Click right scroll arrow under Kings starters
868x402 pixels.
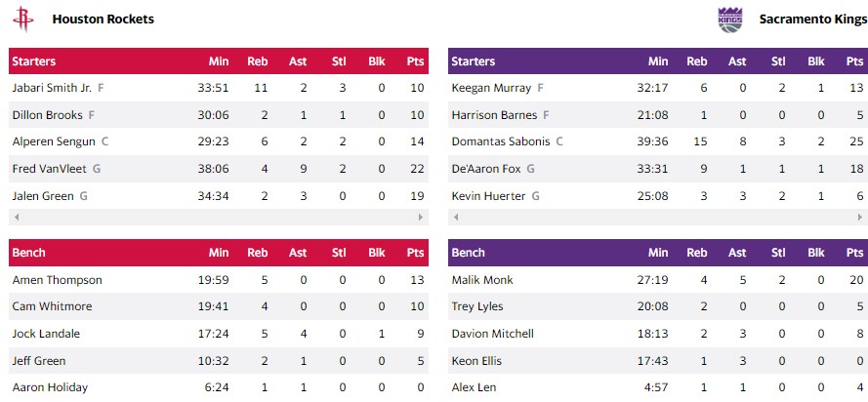click(x=861, y=217)
